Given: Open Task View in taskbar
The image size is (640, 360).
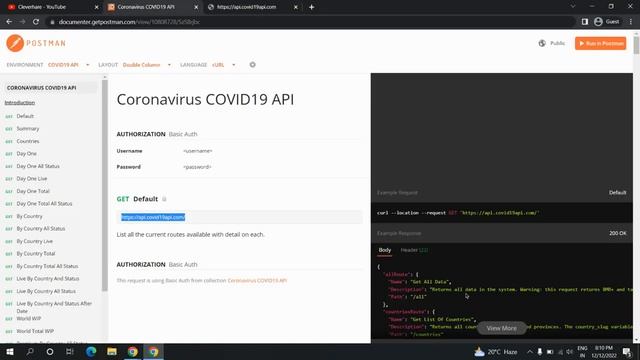Looking at the screenshot, I should tap(70, 351).
